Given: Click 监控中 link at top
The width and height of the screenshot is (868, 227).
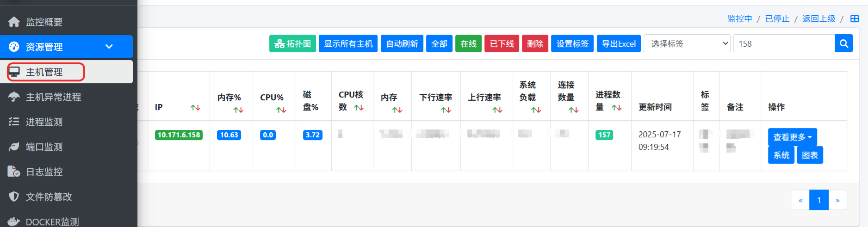Looking at the screenshot, I should tap(740, 18).
